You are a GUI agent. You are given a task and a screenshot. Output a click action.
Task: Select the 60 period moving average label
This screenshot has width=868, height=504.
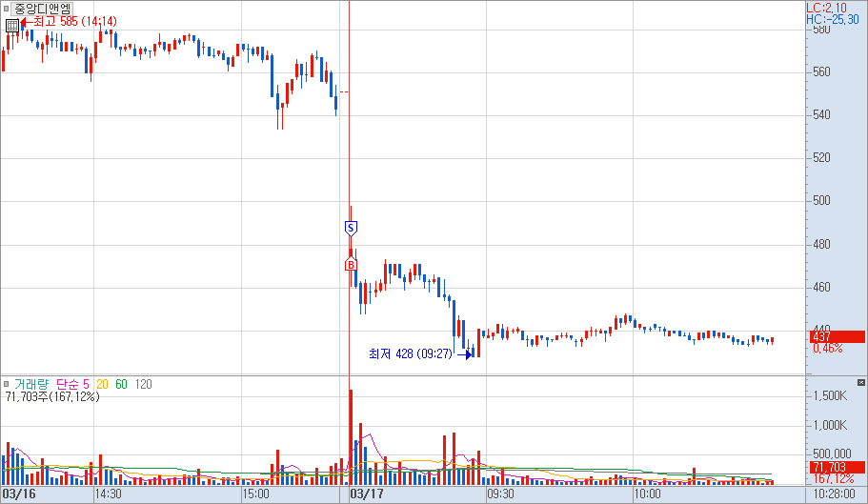121,384
